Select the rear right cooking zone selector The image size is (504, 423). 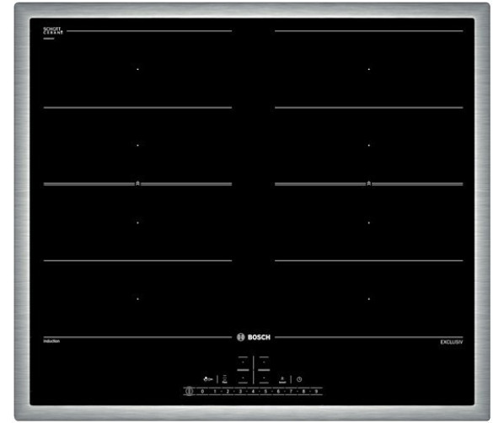coord(264,363)
